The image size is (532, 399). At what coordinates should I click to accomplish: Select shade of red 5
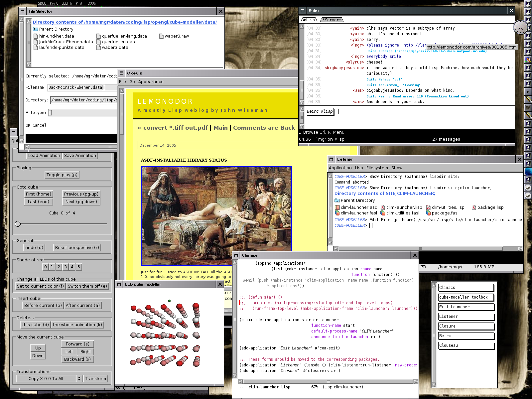pyautogui.click(x=79, y=267)
